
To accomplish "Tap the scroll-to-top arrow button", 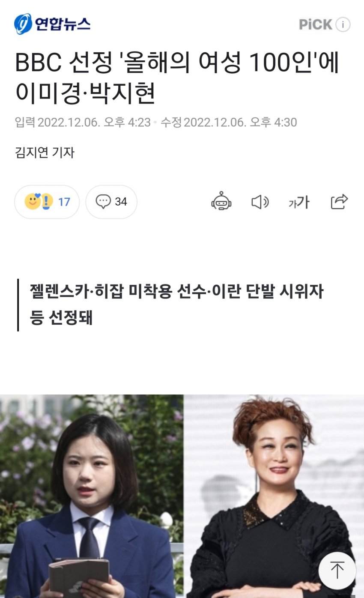I will [x=337, y=570].
